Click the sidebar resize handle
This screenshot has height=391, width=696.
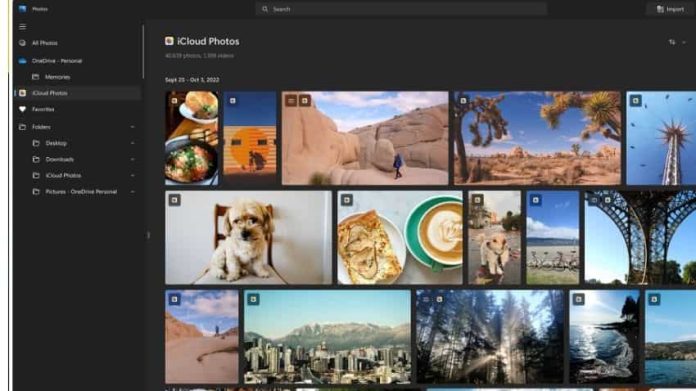click(x=148, y=235)
